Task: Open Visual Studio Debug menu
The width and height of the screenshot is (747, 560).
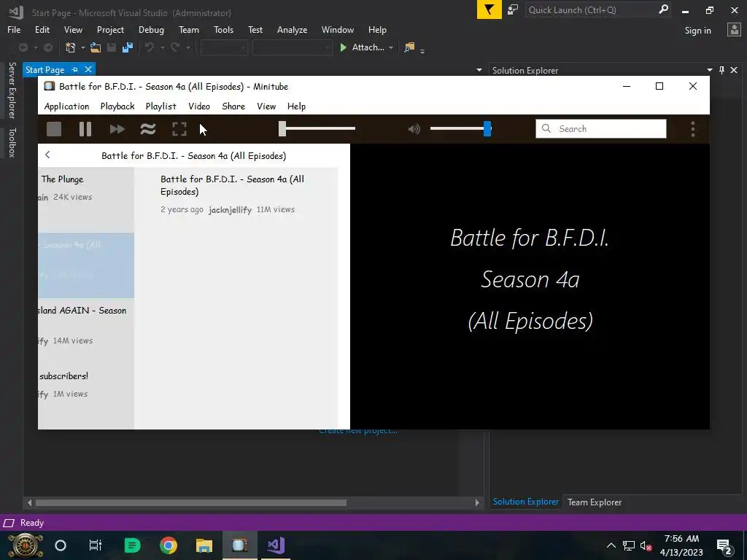Action: click(151, 29)
